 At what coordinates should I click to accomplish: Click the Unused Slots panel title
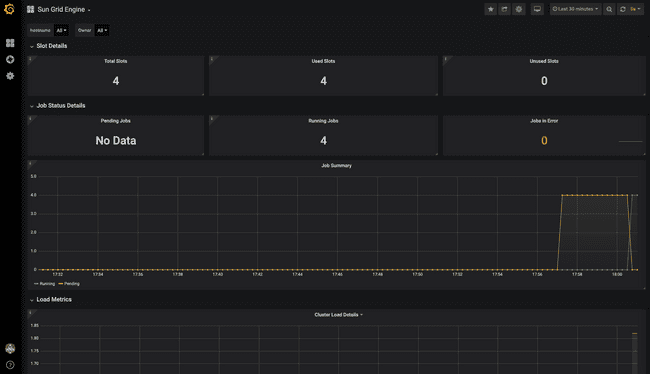coord(544,61)
